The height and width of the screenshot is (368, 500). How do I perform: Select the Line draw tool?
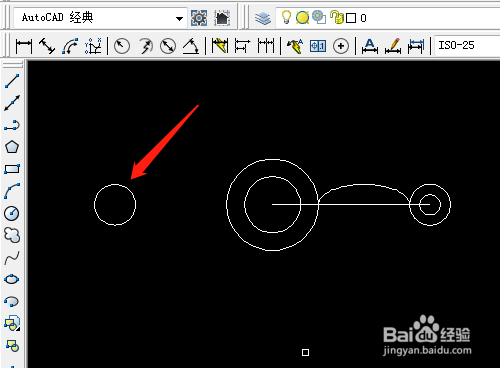click(12, 81)
